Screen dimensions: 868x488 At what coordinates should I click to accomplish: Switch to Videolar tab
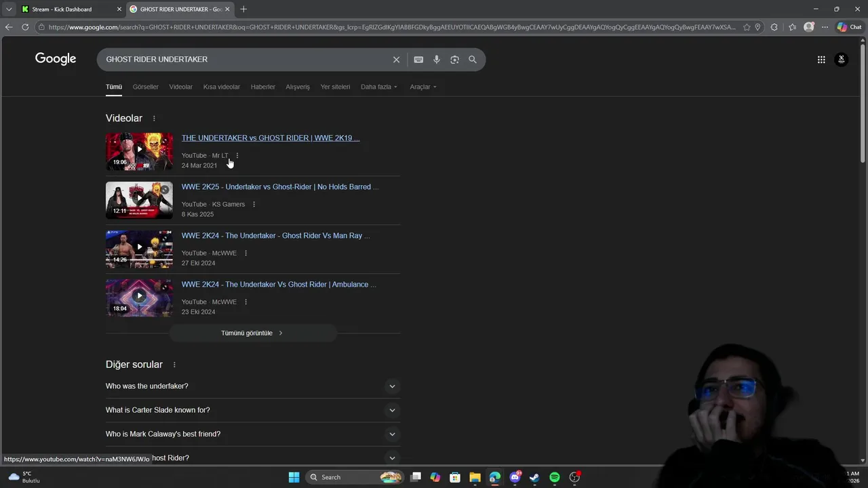(x=181, y=87)
